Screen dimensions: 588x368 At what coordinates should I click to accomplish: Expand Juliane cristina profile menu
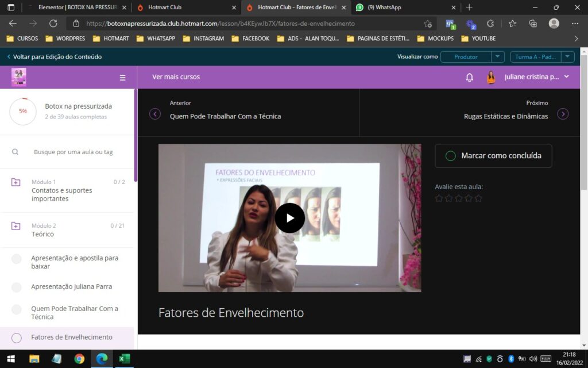[566, 77]
